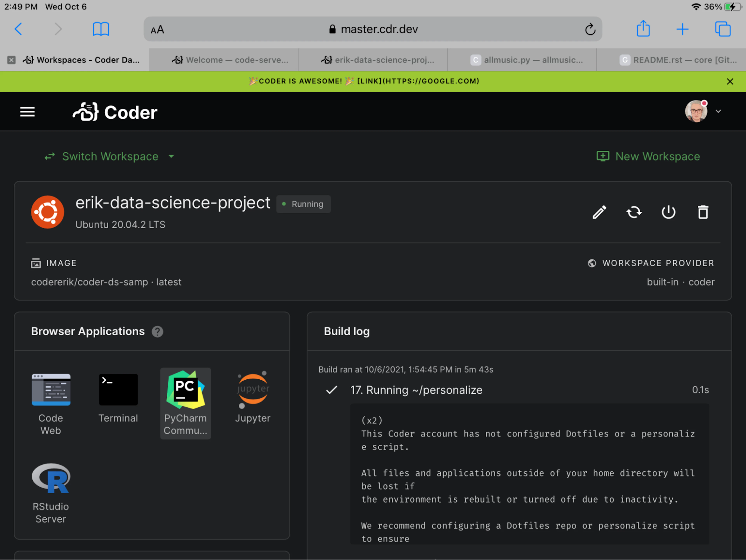This screenshot has height=560, width=746.
Task: Dismiss the green Coder is awesome banner
Action: tap(730, 82)
